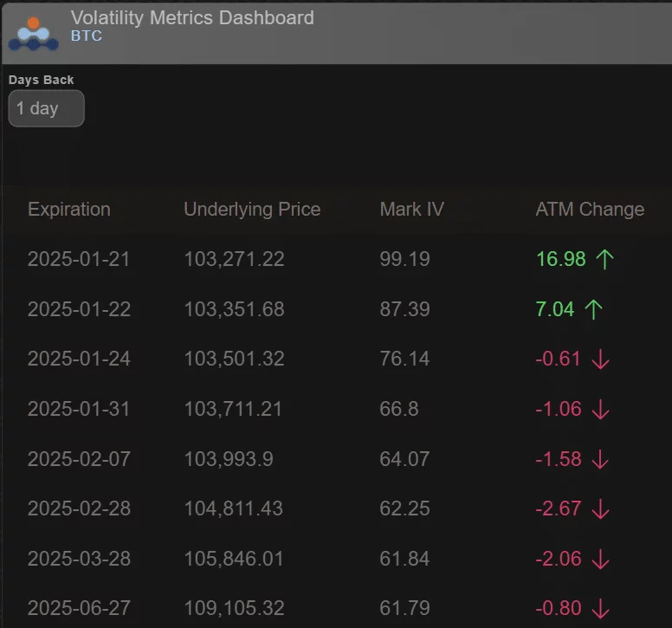This screenshot has width=672, height=628.
Task: Click the Mark IV value 87.39
Action: (404, 309)
